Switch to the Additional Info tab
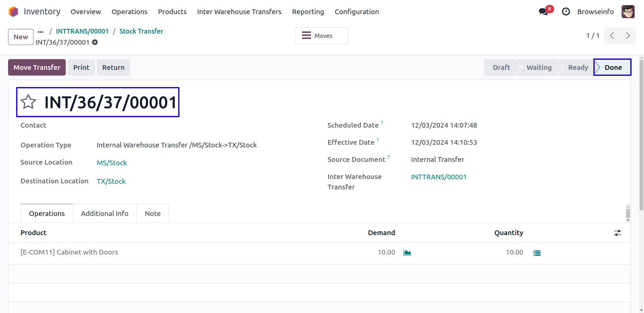Viewport: 644px width, 313px height. tap(105, 214)
